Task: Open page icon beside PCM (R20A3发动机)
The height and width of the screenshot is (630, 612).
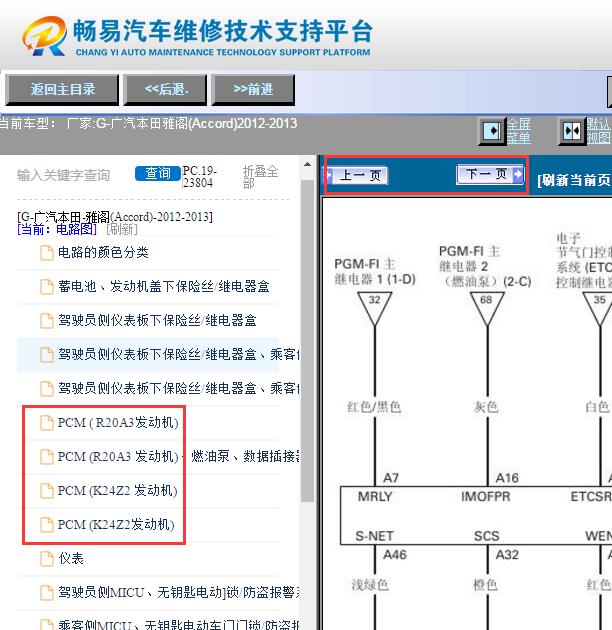Action: click(47, 423)
